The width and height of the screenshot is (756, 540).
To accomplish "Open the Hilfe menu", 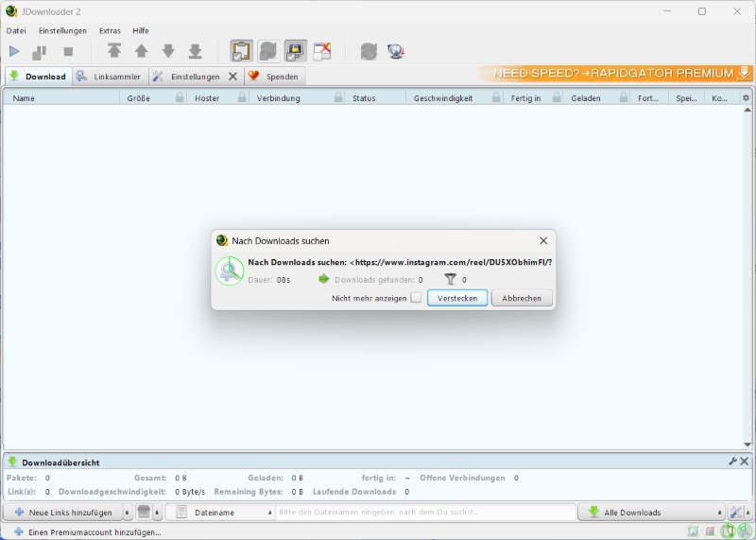I will click(x=141, y=30).
